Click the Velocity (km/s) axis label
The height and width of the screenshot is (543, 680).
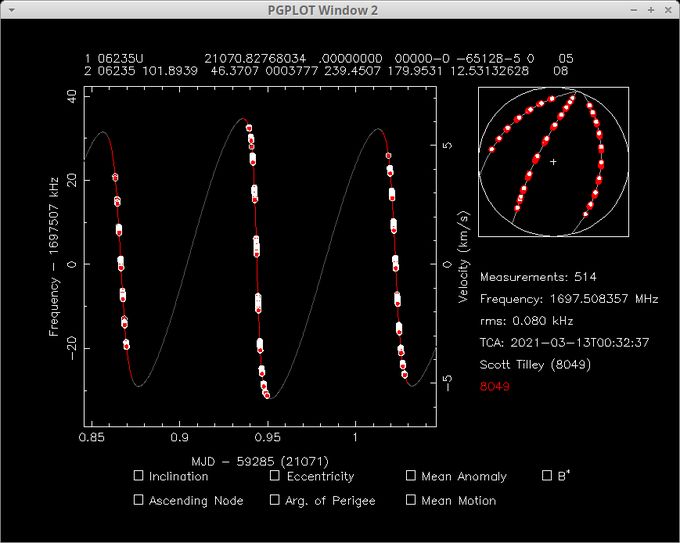(x=464, y=257)
